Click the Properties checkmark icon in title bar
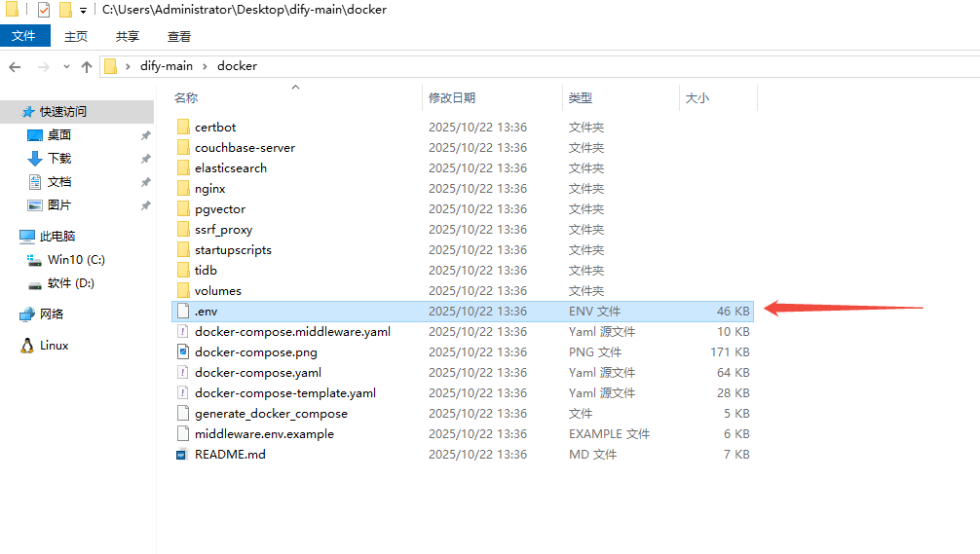Screen dimensions: 980x554 (x=43, y=10)
